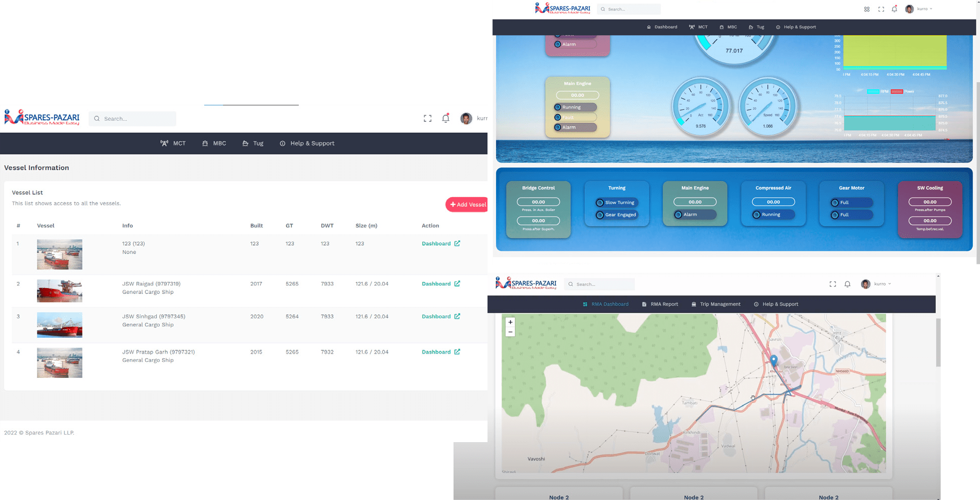Open MBC menu in Vessel Information navbar
The height and width of the screenshot is (500, 980).
point(214,143)
